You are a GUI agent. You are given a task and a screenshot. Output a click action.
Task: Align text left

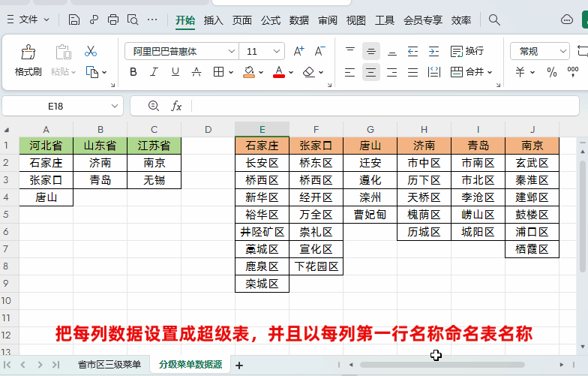tap(349, 72)
